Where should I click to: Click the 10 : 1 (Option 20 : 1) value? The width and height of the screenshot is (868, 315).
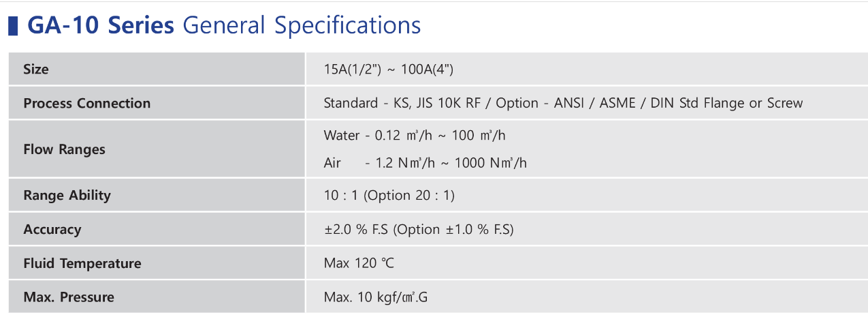pos(389,196)
